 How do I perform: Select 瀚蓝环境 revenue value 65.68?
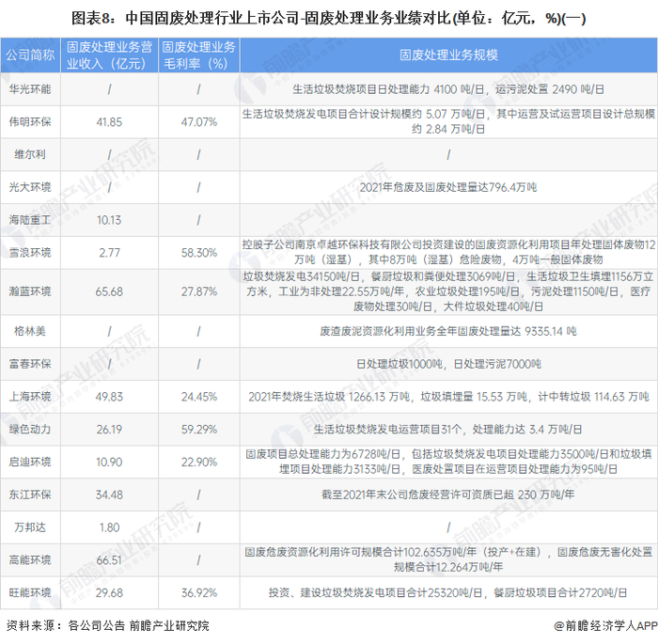point(109,291)
